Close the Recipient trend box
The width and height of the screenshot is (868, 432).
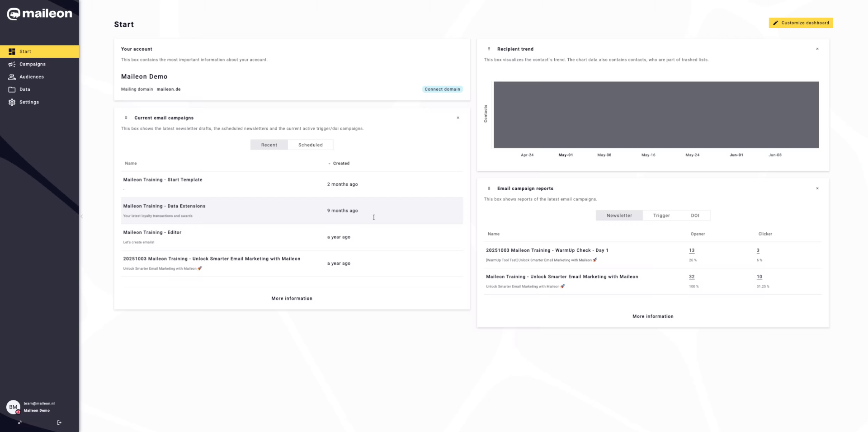(817, 49)
